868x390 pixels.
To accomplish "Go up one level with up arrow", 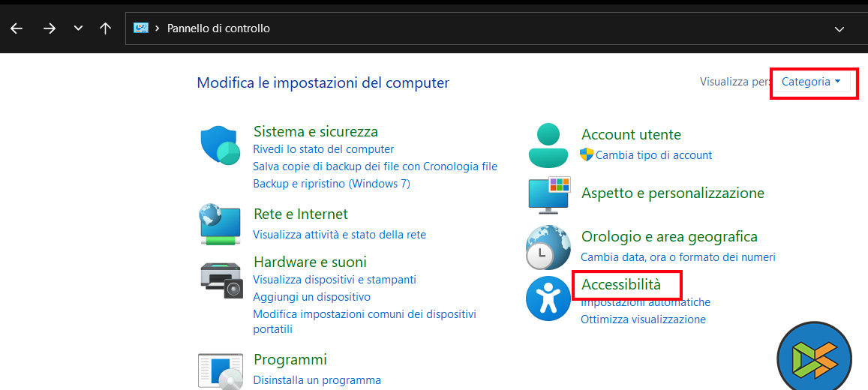I will pyautogui.click(x=105, y=28).
